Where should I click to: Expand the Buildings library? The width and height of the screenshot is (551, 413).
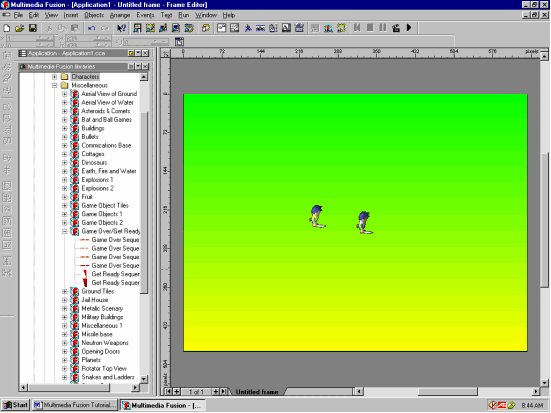click(65, 128)
